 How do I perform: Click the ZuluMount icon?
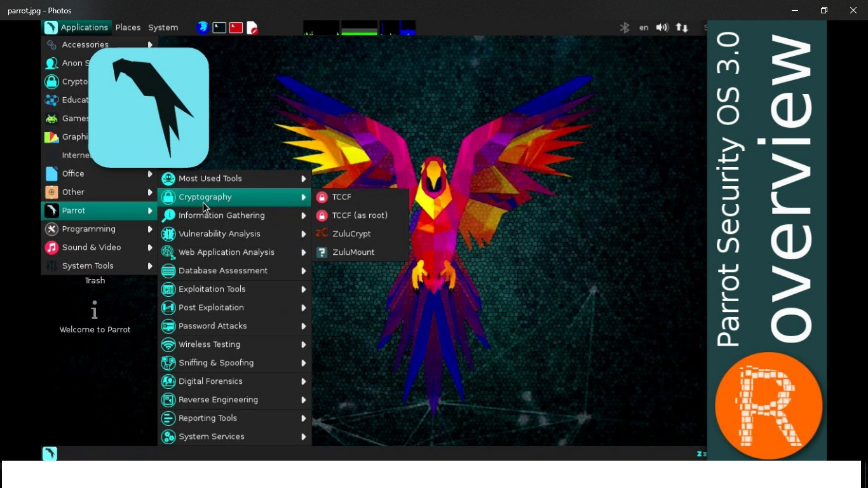coord(322,252)
